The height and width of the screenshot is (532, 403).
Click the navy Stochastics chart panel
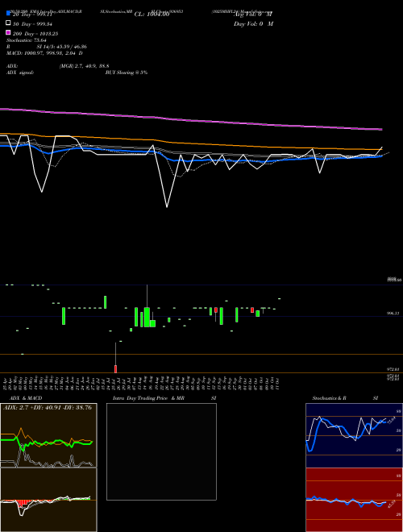354,435
